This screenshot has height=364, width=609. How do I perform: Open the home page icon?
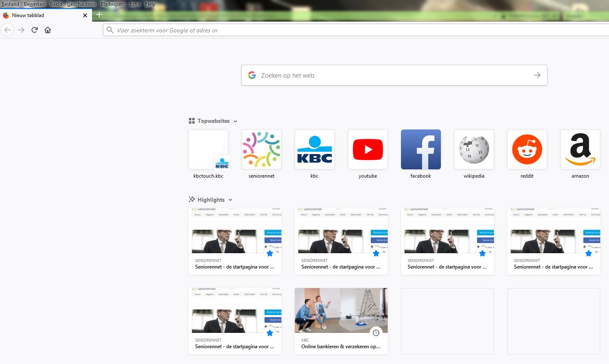[x=48, y=30]
